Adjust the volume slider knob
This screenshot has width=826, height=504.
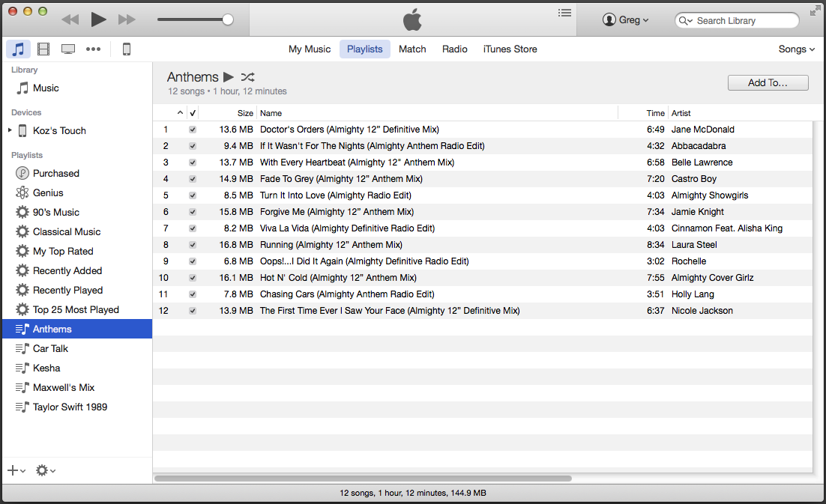(228, 19)
